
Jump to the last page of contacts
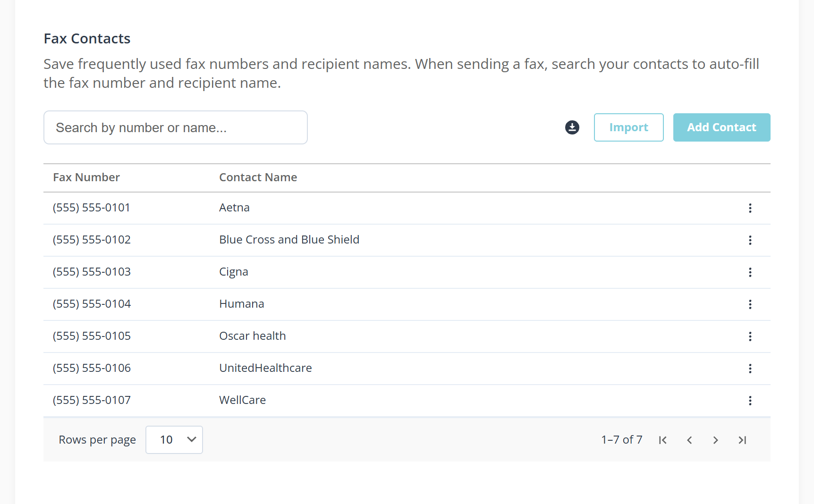click(x=742, y=440)
